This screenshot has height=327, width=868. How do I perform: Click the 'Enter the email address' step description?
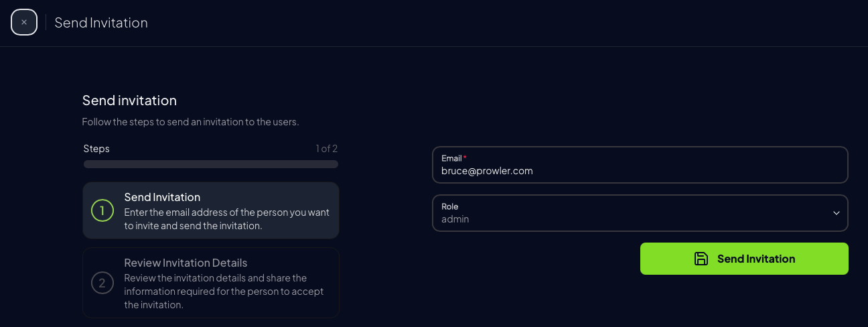[x=227, y=219]
